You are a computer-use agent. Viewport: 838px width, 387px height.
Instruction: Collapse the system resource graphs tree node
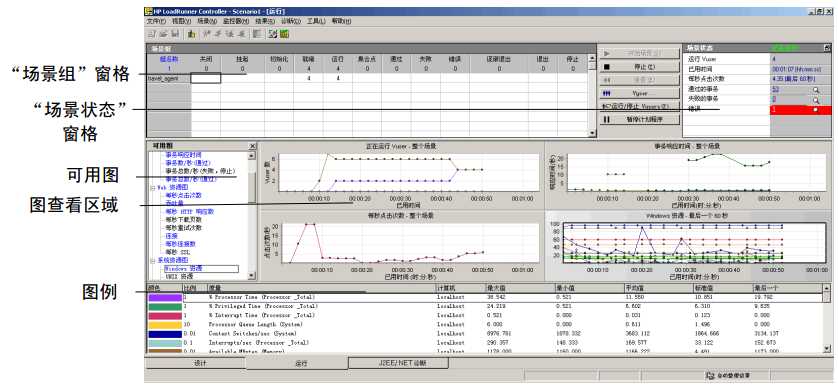(x=153, y=260)
